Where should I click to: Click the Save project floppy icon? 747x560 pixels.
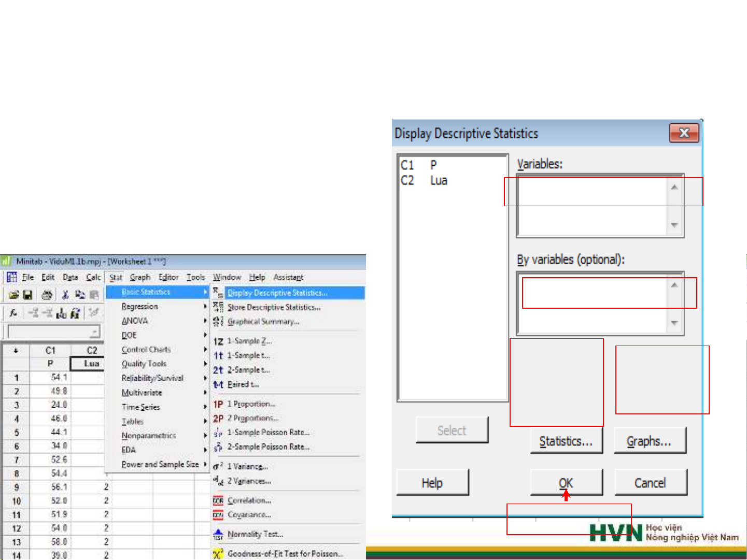click(28, 295)
